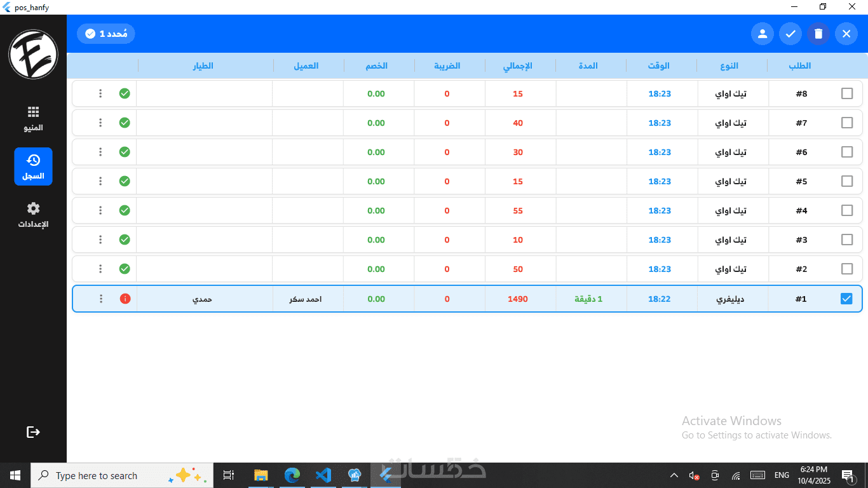Open the person assign icon in top bar
Screen dimensions: 868x488
tap(763, 34)
